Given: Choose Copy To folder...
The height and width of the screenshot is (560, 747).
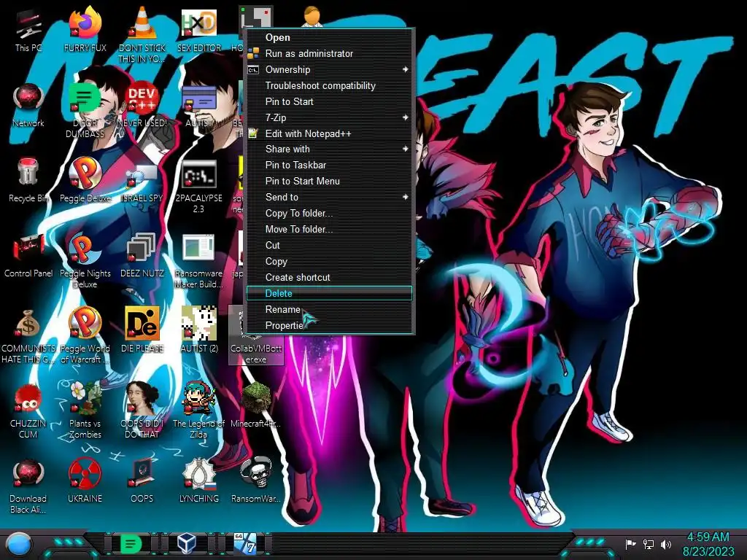Looking at the screenshot, I should coord(329,214).
